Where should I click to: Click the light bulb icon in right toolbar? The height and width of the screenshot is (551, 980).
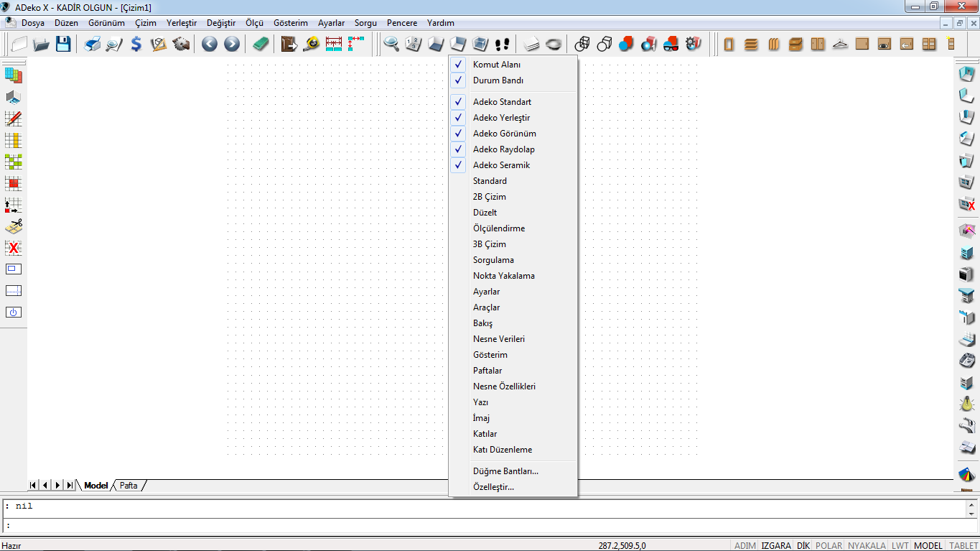coord(967,404)
